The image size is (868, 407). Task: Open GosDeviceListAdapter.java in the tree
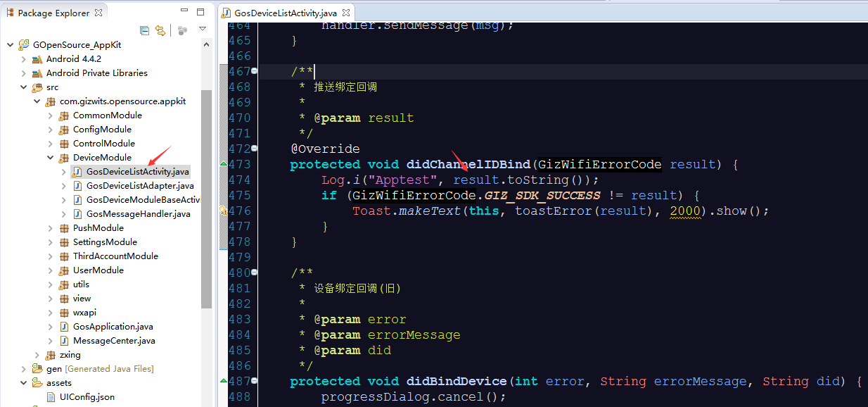[x=139, y=186]
